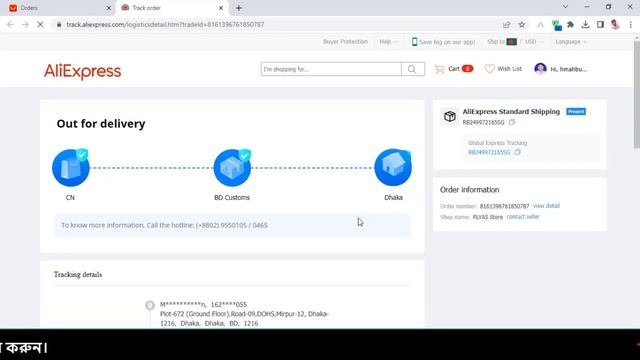Image resolution: width=640 pixels, height=360 pixels.
Task: Click the share page icon in address bar
Action: (507, 24)
